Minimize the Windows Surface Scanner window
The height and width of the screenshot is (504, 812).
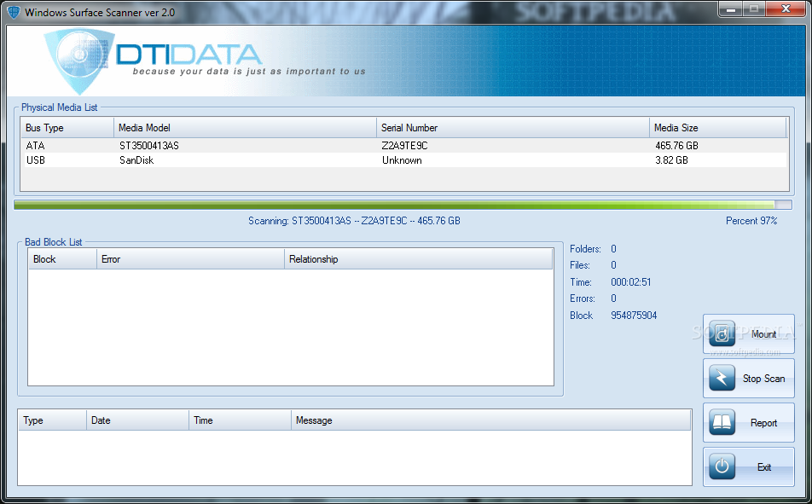pyautogui.click(x=731, y=9)
